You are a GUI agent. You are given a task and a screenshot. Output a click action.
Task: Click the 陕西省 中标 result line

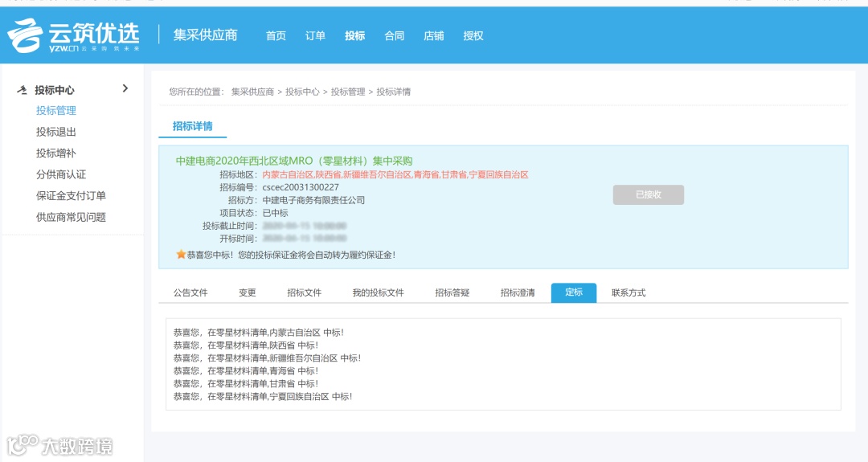pos(246,345)
